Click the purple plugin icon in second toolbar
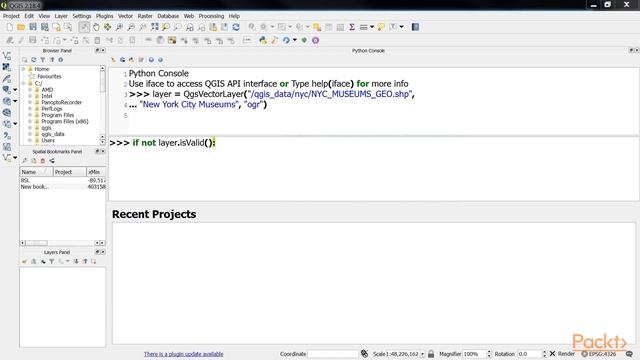Viewport: 640px width, 360px height. pos(316,40)
